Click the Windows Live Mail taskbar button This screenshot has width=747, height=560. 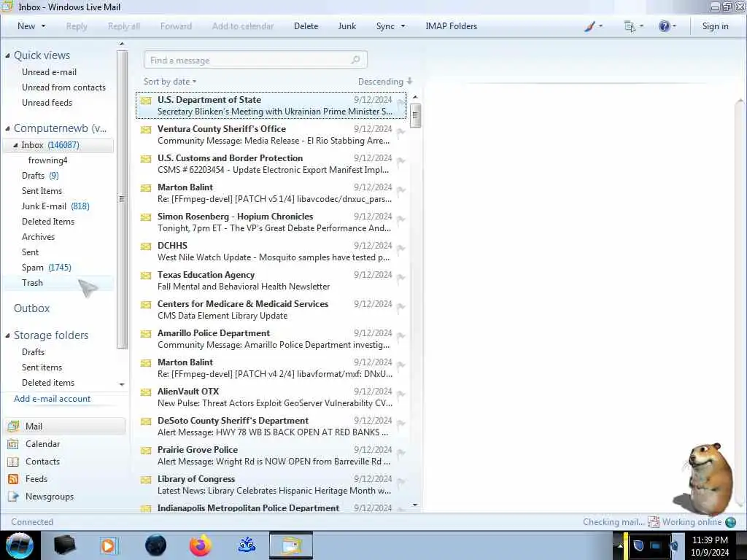pyautogui.click(x=291, y=545)
